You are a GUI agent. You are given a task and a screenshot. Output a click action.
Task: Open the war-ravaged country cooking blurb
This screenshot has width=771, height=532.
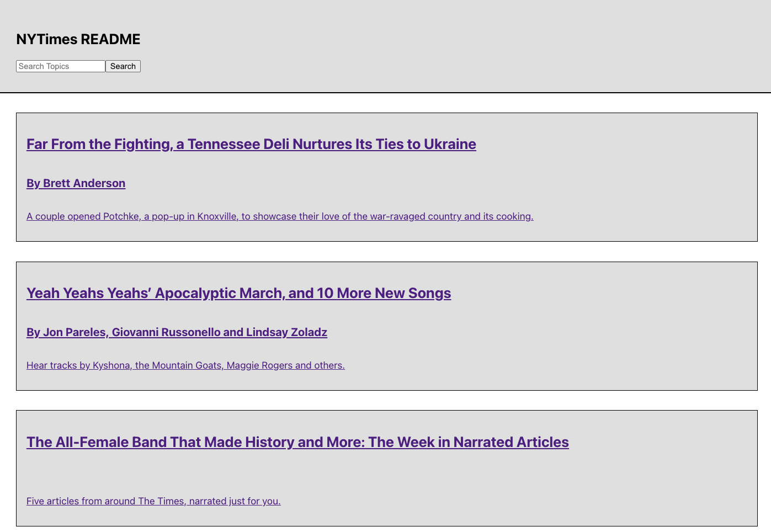[279, 216]
